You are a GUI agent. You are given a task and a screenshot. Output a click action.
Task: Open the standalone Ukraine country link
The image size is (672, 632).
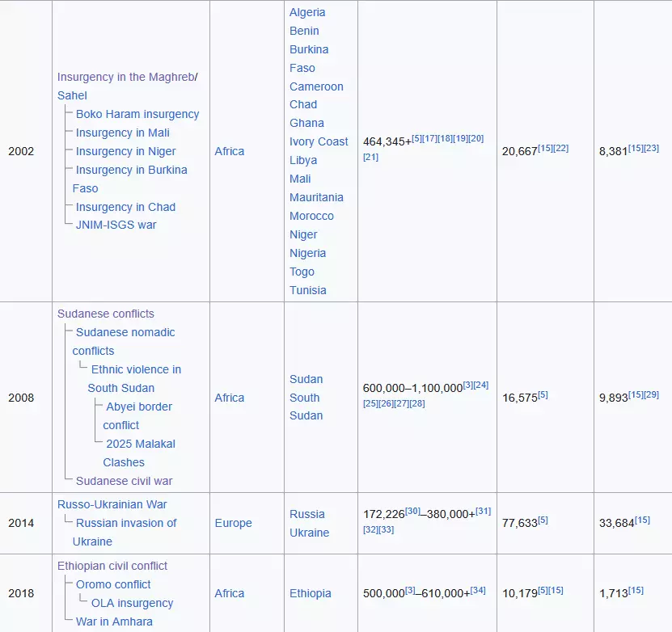point(310,533)
